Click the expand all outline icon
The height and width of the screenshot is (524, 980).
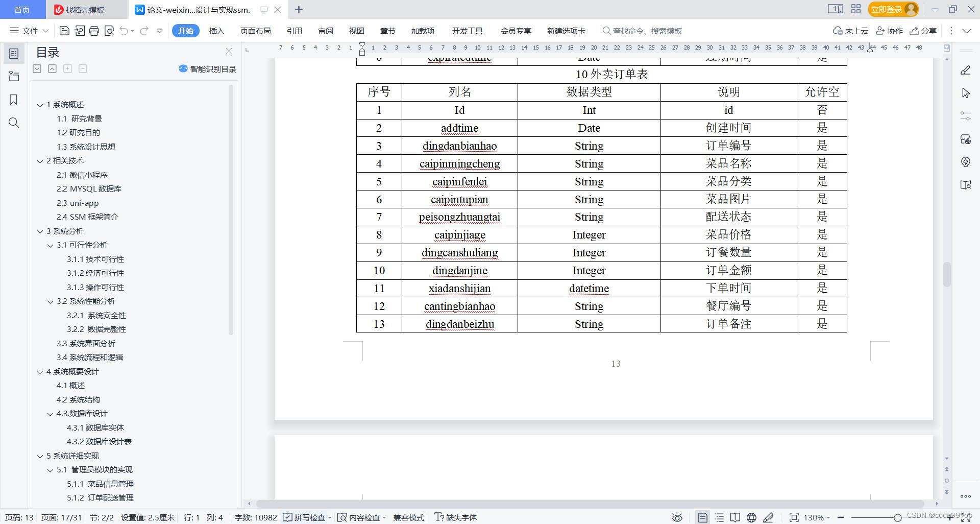pyautogui.click(x=37, y=69)
